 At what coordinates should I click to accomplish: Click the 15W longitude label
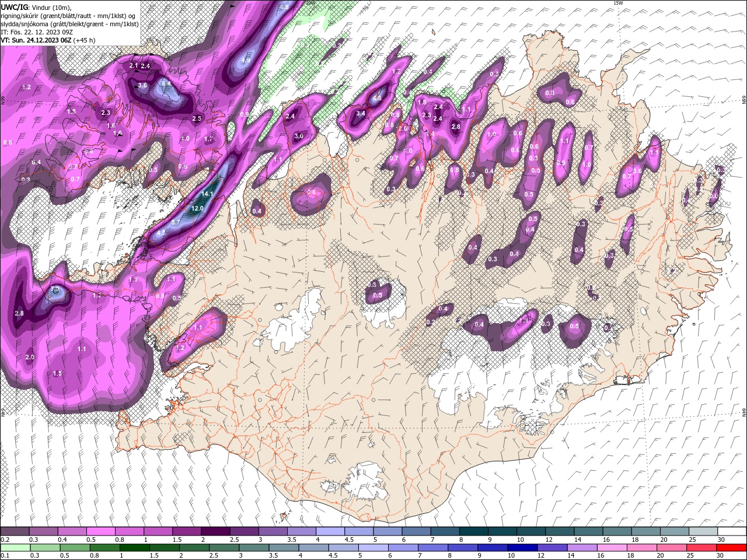click(618, 3)
